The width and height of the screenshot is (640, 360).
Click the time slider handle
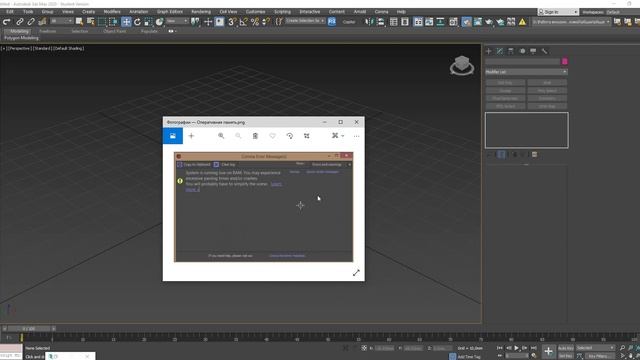click(x=29, y=329)
